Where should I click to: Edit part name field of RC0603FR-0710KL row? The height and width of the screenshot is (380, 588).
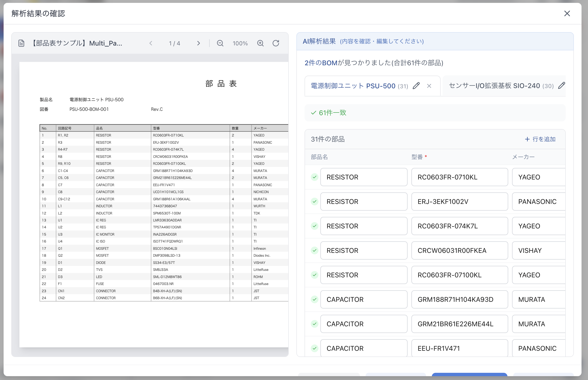click(364, 177)
